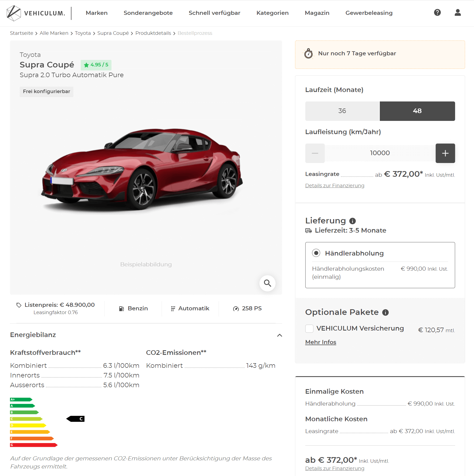Click the green A+ efficiency bar
Viewport: 474px width, 476px height.
pyautogui.click(x=21, y=399)
